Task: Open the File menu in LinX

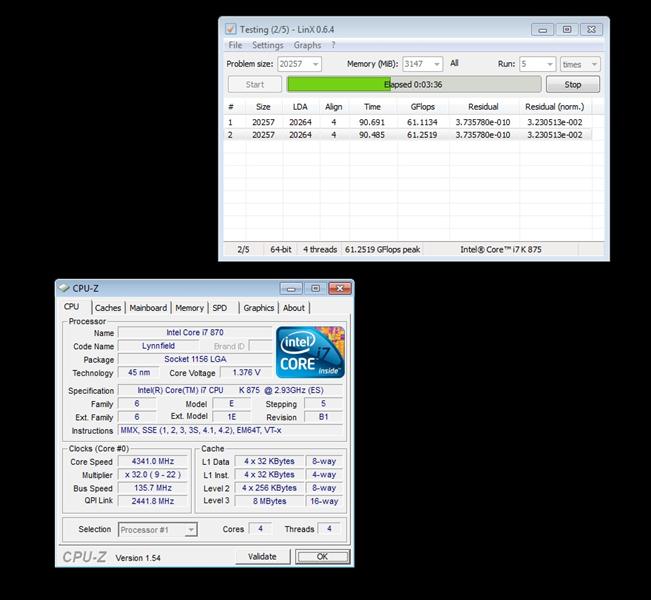Action: (x=235, y=45)
